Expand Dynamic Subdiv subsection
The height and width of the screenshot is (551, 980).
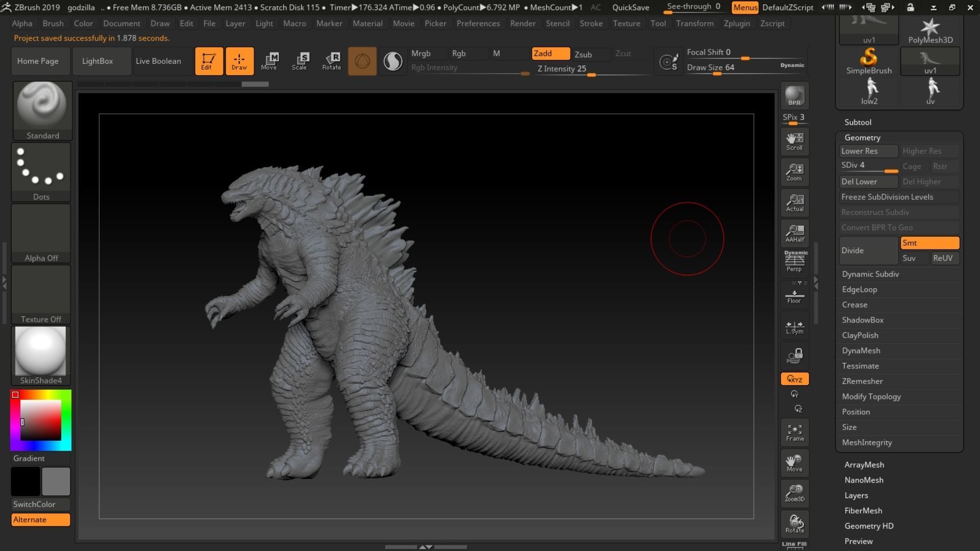(x=870, y=274)
